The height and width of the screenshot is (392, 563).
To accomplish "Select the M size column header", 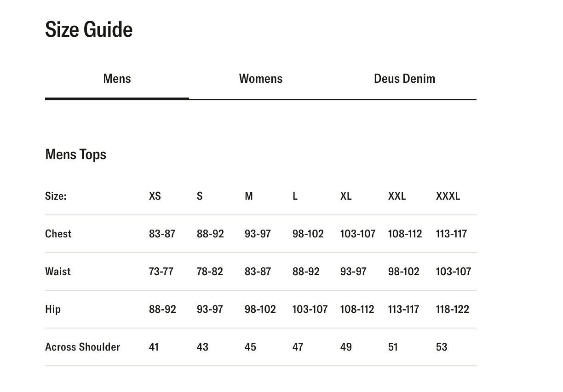I will (249, 196).
